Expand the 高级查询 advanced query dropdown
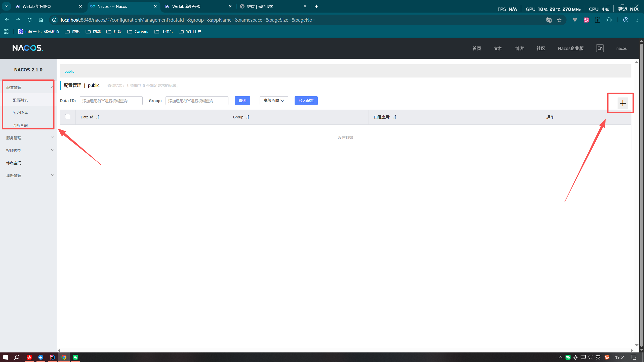 coord(274,101)
